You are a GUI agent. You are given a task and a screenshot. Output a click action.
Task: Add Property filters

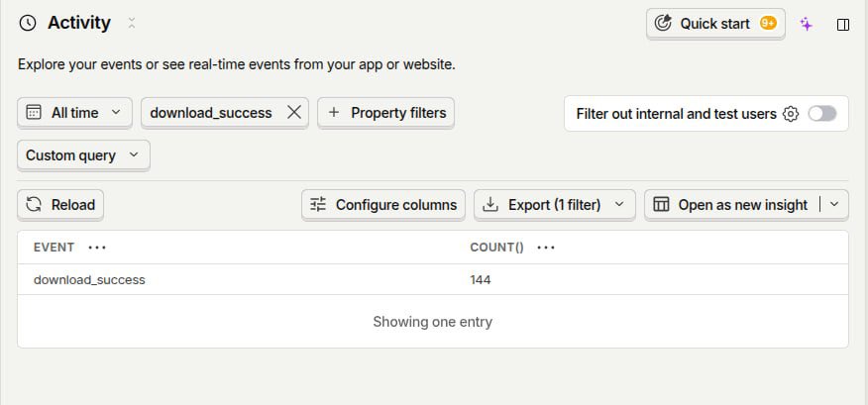385,113
